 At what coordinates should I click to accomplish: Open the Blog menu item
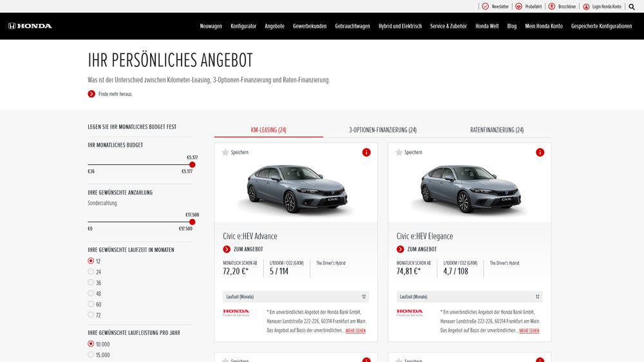(x=512, y=26)
